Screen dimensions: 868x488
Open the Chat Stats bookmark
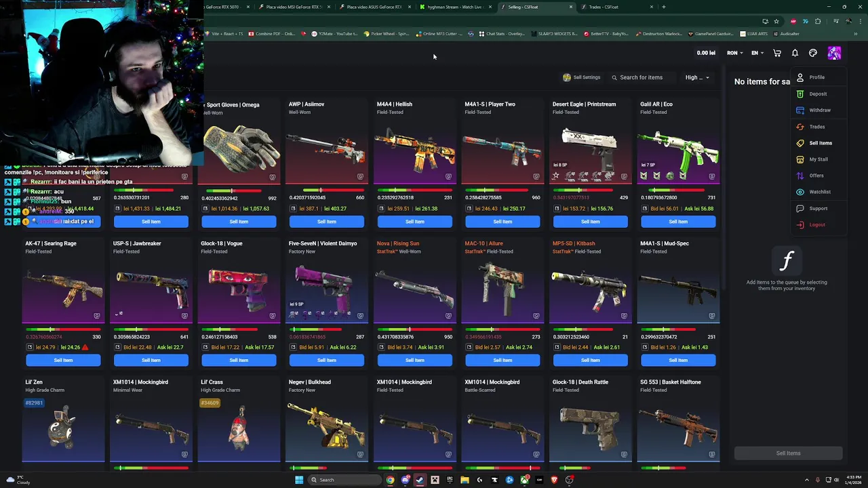(x=502, y=34)
